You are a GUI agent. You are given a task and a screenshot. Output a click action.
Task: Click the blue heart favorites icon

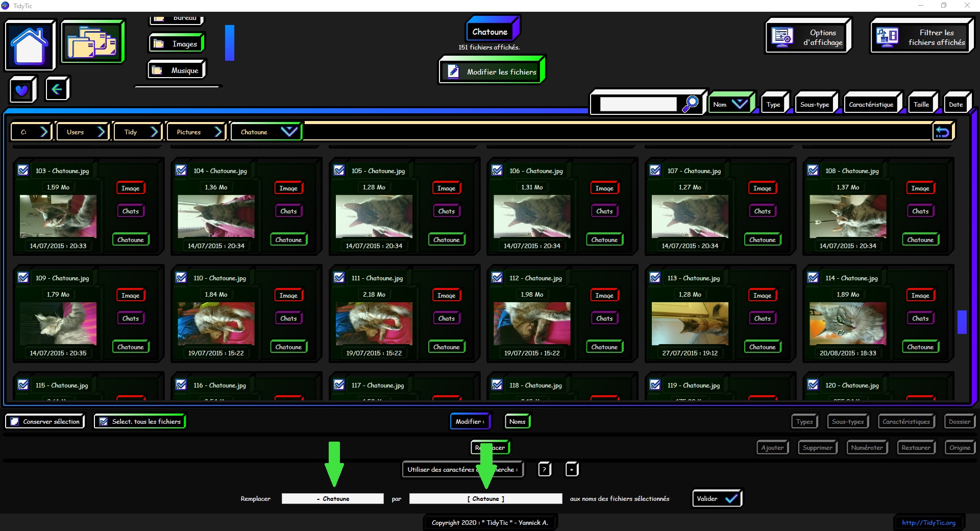[22, 90]
